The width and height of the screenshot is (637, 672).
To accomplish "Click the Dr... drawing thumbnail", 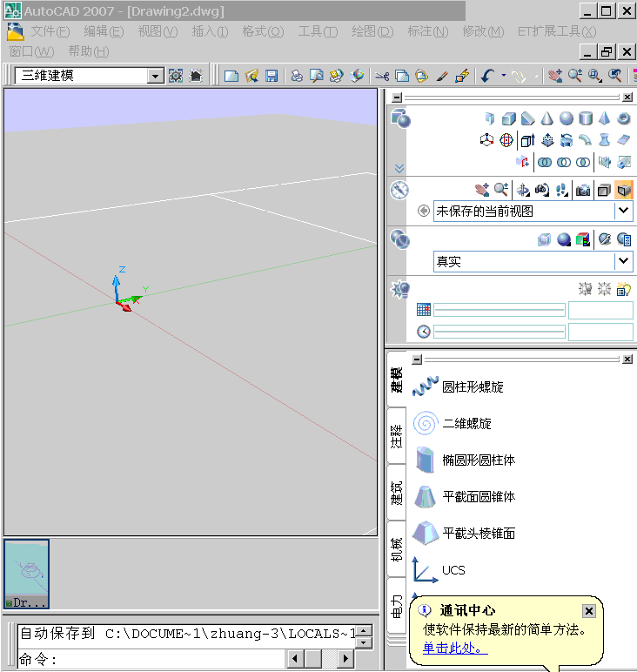I will (27, 574).
